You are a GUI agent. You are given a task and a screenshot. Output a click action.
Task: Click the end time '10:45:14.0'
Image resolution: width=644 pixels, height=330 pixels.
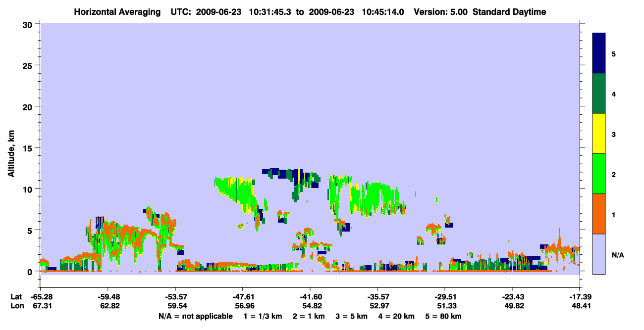pos(384,12)
